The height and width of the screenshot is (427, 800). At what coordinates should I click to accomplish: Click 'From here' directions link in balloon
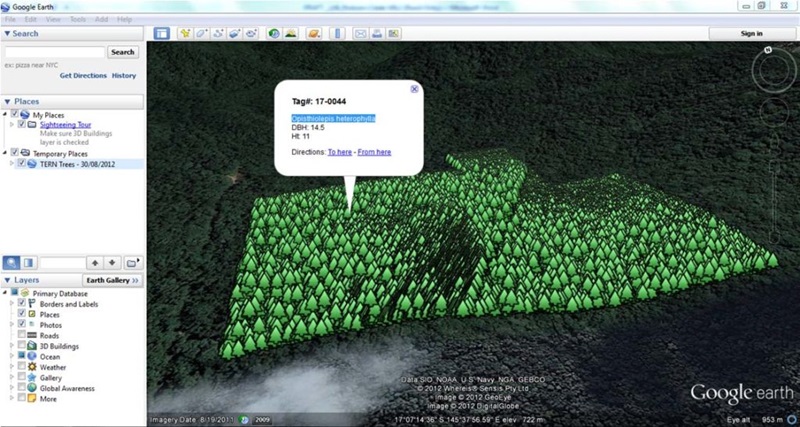pyautogui.click(x=374, y=152)
